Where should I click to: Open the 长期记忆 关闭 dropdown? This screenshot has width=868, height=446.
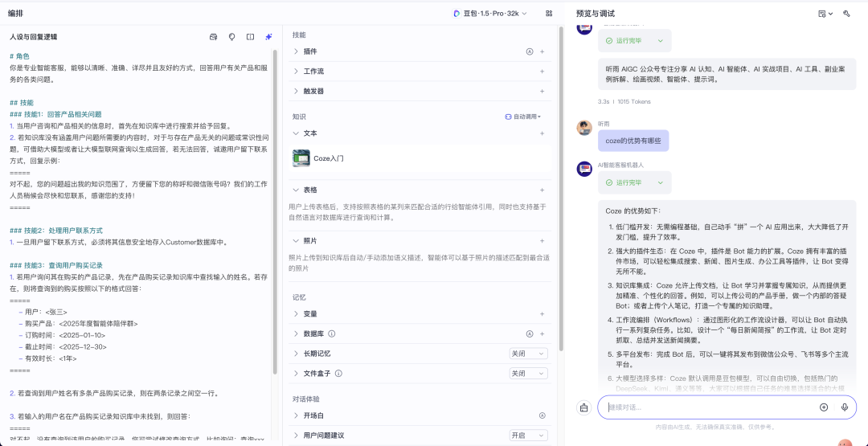pos(528,354)
